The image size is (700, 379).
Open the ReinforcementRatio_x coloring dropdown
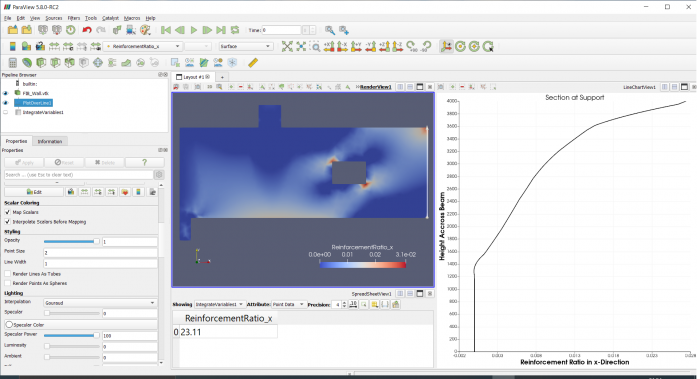click(x=143, y=46)
